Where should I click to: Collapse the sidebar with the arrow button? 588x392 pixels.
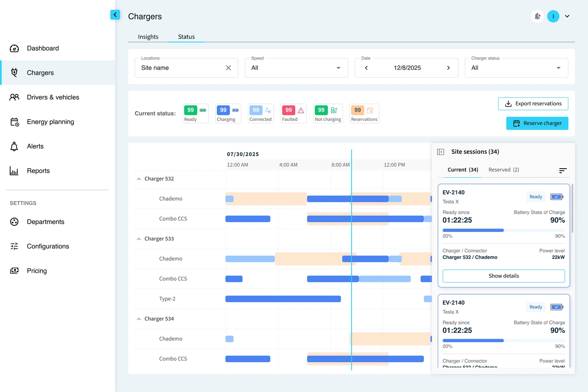click(x=115, y=15)
